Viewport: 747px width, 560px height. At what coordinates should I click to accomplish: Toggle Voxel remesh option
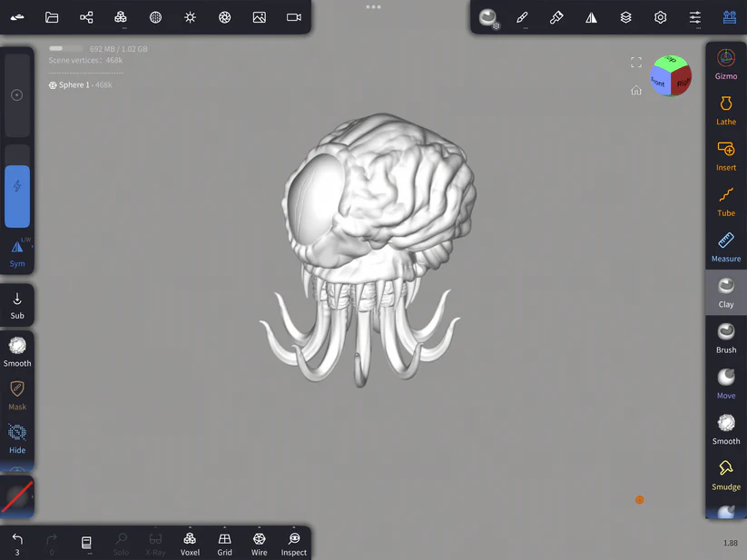[190, 544]
